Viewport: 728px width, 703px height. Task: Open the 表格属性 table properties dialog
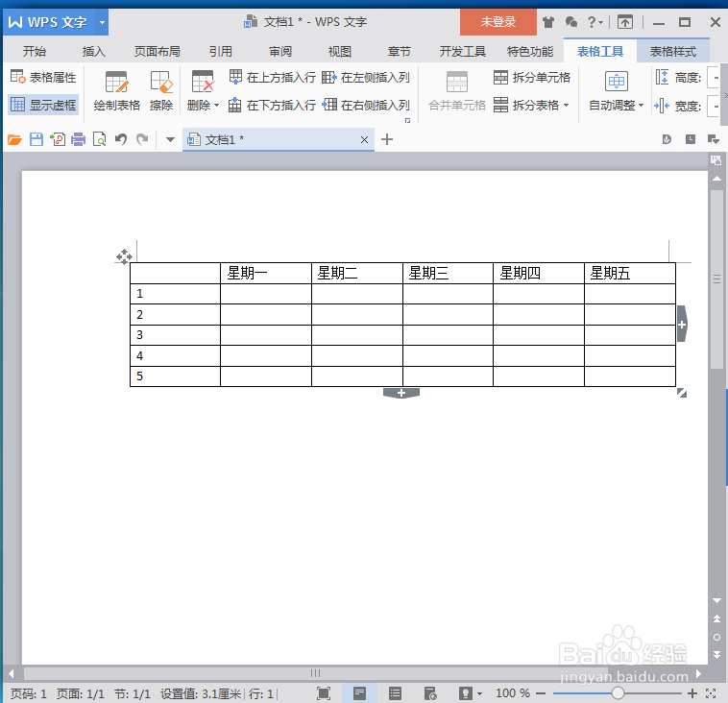coord(43,77)
